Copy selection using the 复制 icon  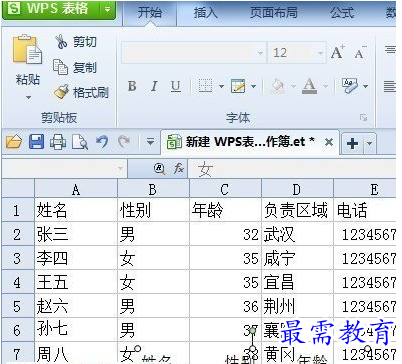60,67
